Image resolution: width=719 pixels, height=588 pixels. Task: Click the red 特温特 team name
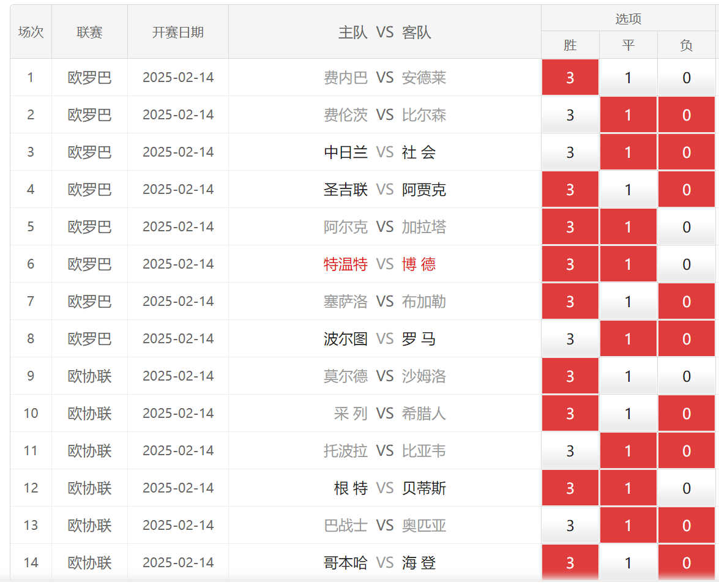click(346, 264)
